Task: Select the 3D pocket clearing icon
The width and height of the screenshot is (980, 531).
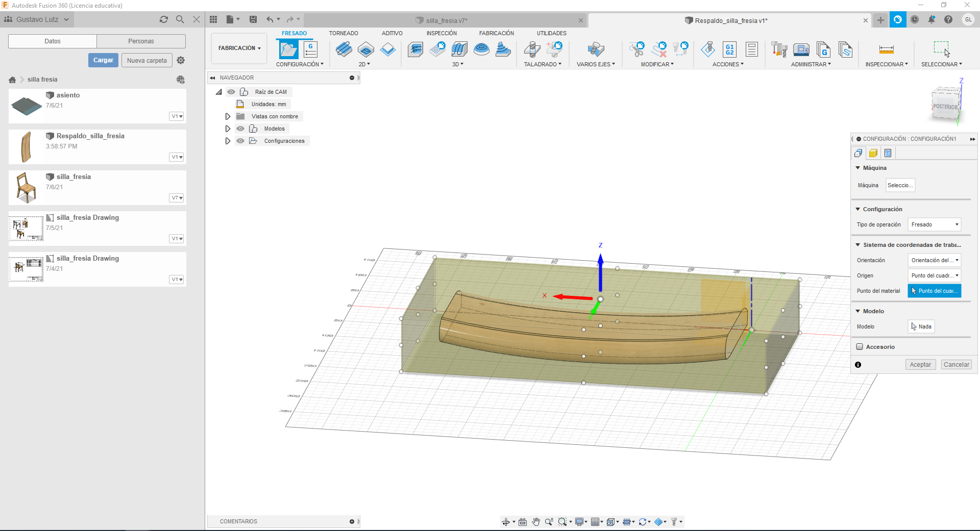Action: pos(437,49)
